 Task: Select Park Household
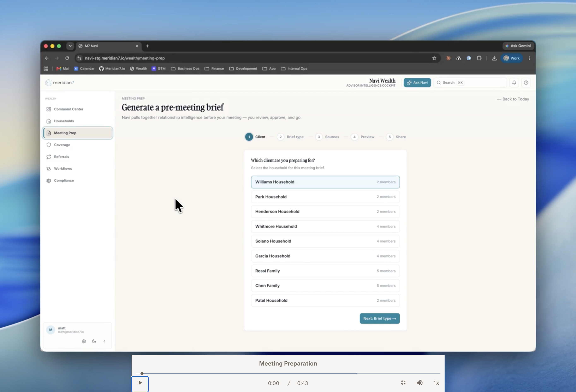[x=325, y=197]
